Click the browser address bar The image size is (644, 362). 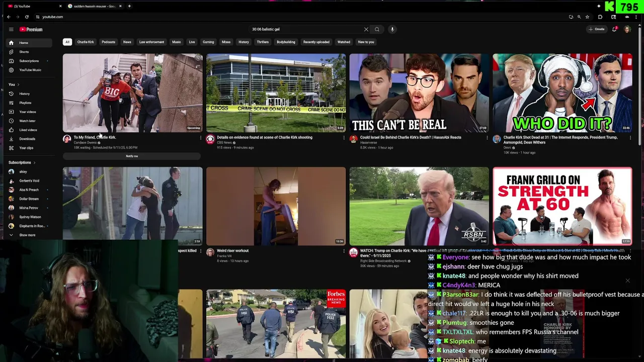302,17
